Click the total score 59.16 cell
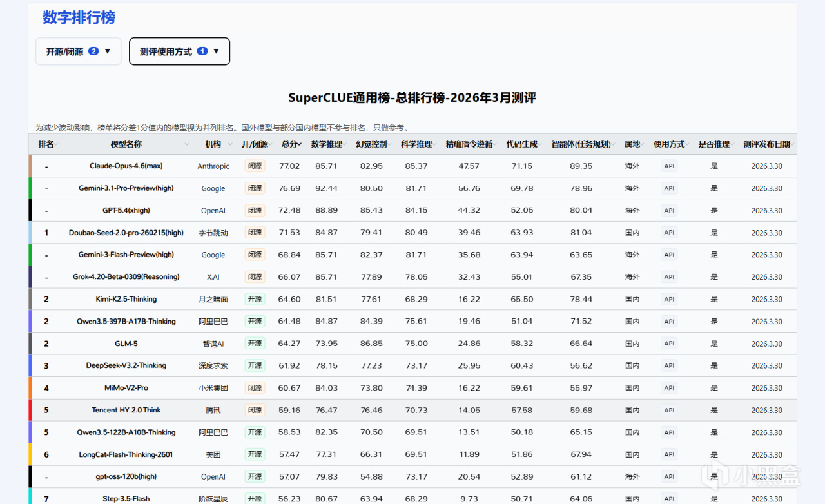This screenshot has height=504, width=825. tap(289, 410)
